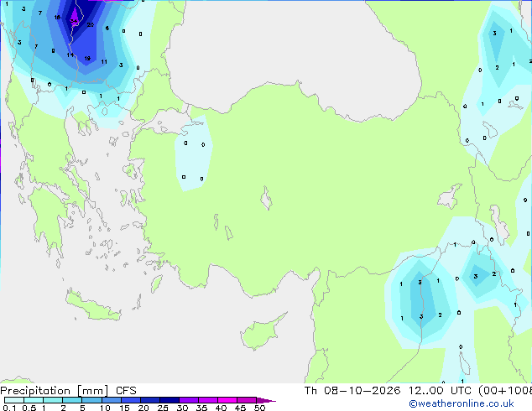Click the '12..00 UTC' time text
The width and height of the screenshot is (532, 411).
[440, 391]
